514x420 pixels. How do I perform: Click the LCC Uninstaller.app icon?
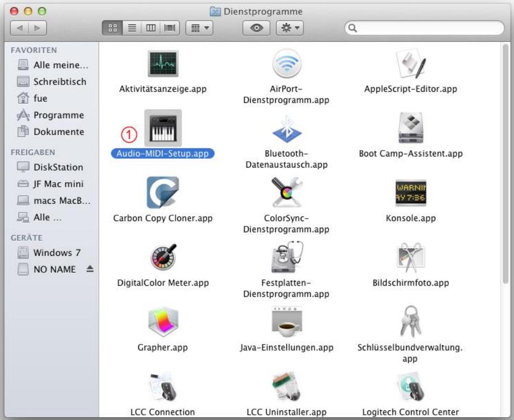click(287, 387)
